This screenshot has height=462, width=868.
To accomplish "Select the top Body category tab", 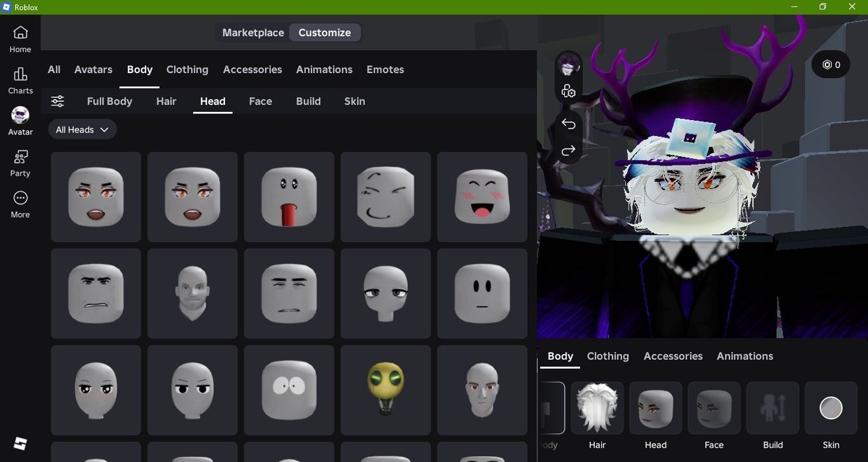I will (x=140, y=69).
